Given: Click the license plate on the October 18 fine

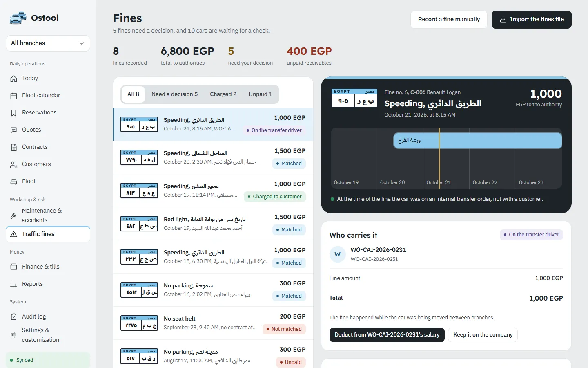Looking at the screenshot, I should click(x=139, y=257).
